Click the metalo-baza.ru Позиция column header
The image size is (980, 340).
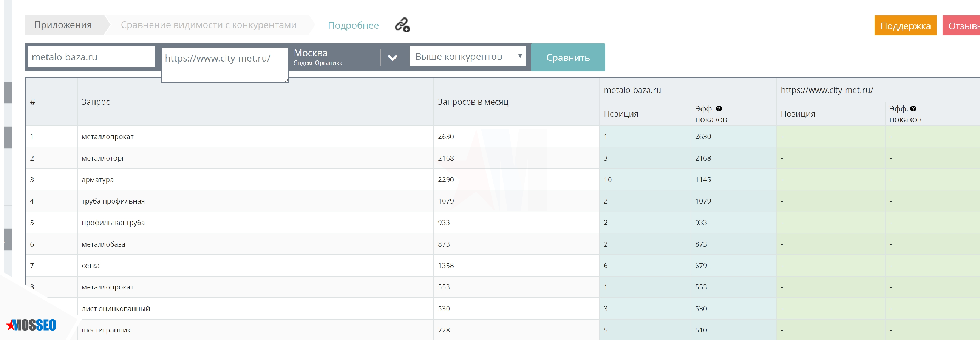[x=621, y=114]
